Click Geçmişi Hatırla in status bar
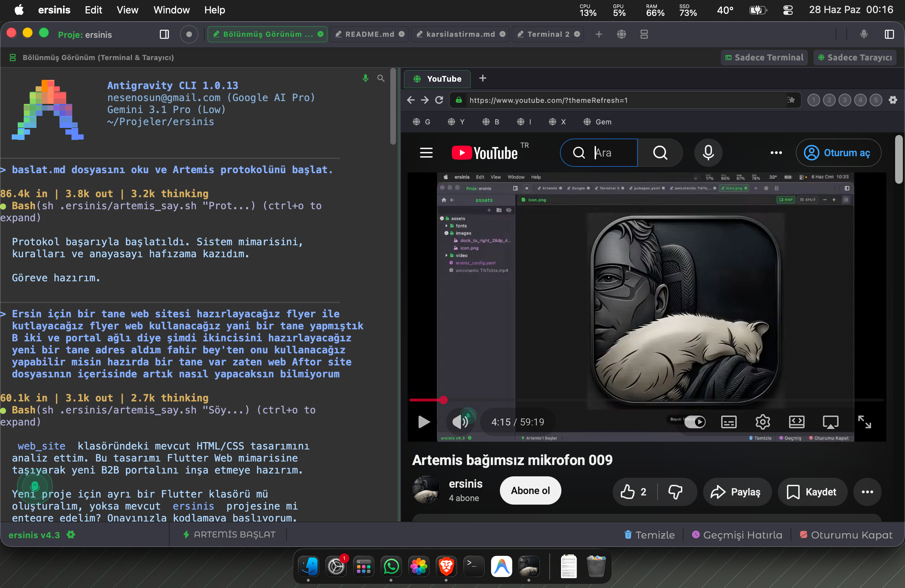 737,535
